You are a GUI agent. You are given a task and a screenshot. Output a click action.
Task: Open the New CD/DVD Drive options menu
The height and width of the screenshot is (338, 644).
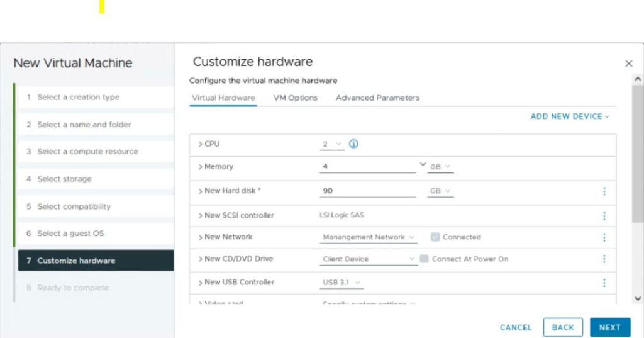[604, 259]
